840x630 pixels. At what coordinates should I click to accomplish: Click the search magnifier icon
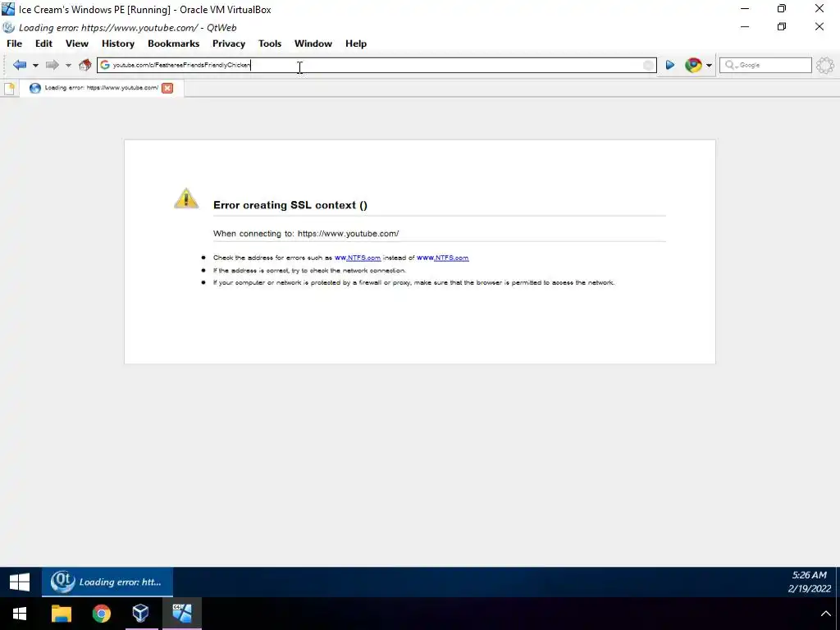[x=729, y=65]
